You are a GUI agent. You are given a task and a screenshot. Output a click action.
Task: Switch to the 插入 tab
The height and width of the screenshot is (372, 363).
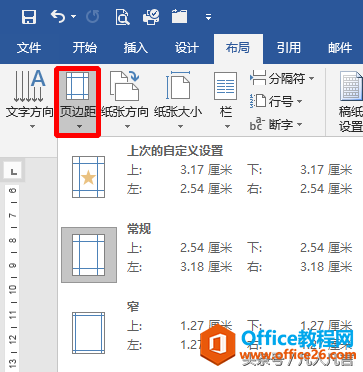[136, 48]
